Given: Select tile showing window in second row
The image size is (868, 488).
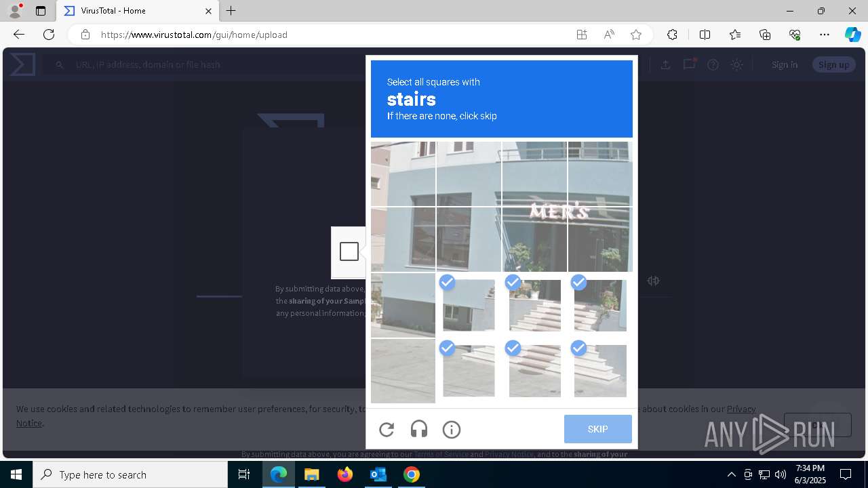Looking at the screenshot, I should tap(469, 239).
